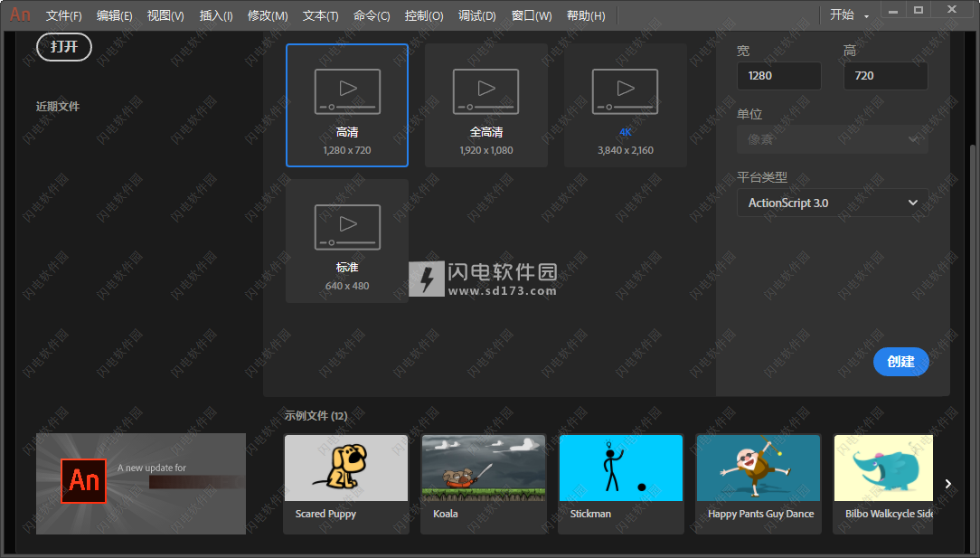Viewport: 980px width, 558px height.
Task: Open the 窗口(W) menu
Action: 532,15
